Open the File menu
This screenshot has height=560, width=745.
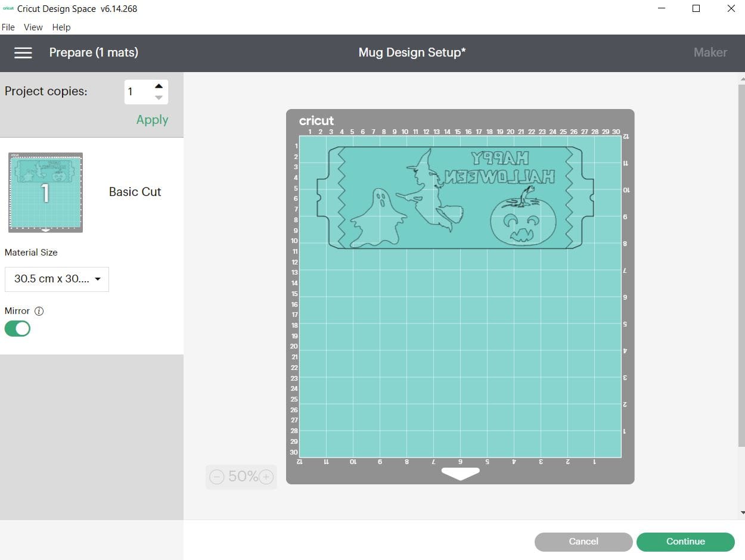[8, 27]
